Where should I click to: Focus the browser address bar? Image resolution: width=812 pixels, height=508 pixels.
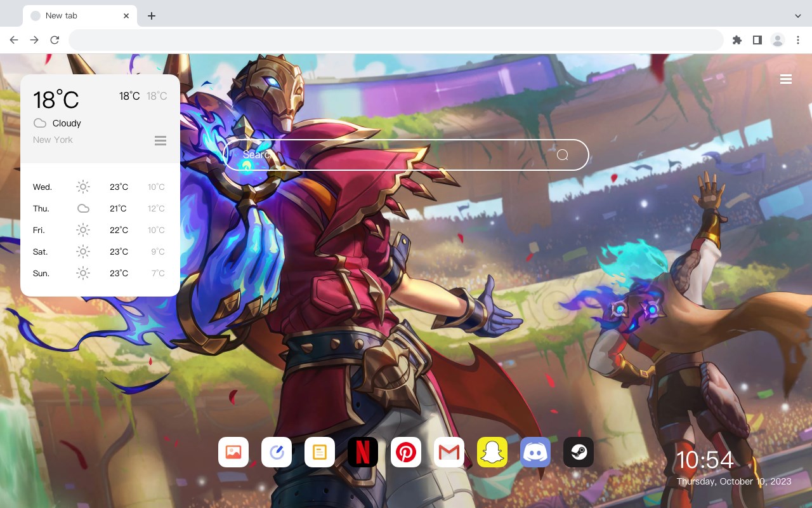[396, 40]
